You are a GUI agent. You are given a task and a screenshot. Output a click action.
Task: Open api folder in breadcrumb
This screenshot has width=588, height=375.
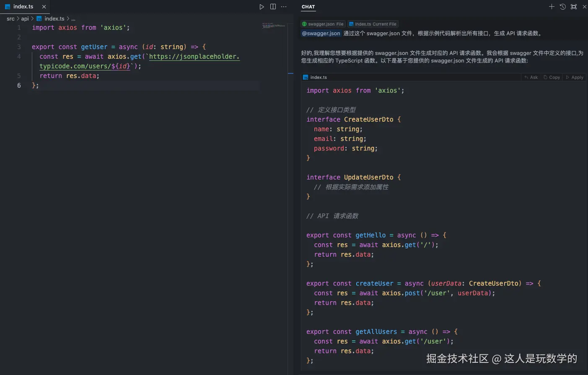click(x=25, y=18)
